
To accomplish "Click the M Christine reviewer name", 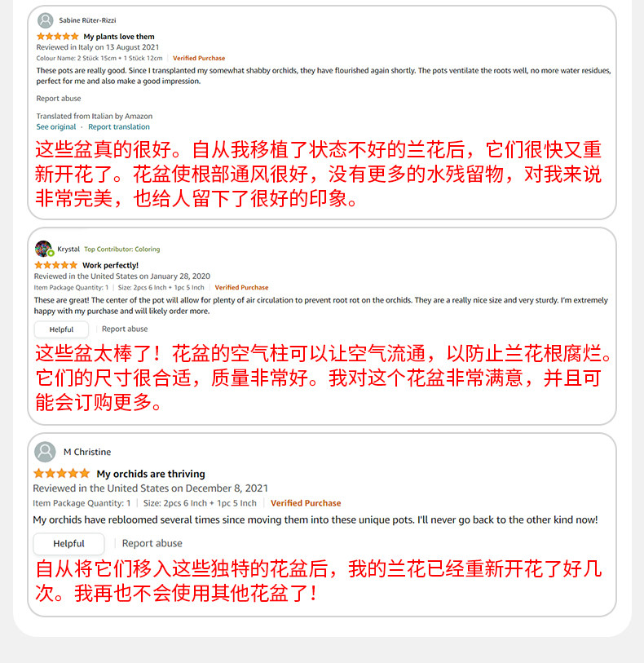I will pyautogui.click(x=87, y=452).
